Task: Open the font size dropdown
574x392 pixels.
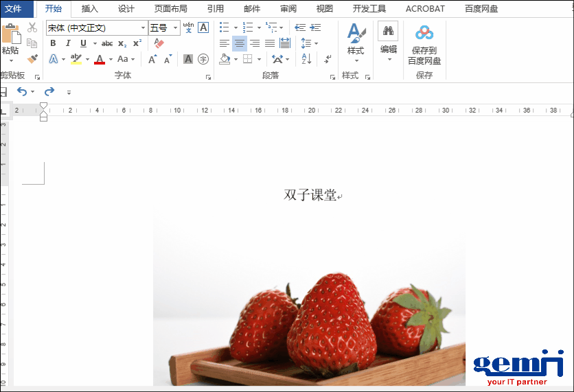Action: pyautogui.click(x=176, y=28)
